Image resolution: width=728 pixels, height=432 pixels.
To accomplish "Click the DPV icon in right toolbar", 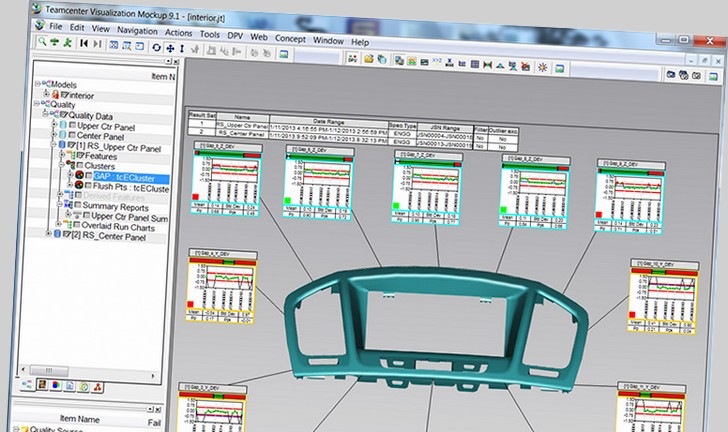I will point(353,59).
